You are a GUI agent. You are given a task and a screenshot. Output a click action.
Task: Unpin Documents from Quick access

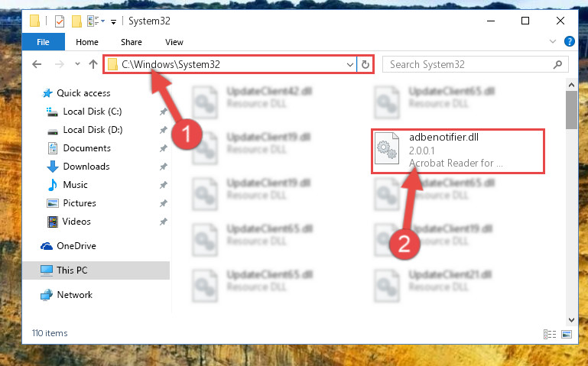[x=163, y=148]
